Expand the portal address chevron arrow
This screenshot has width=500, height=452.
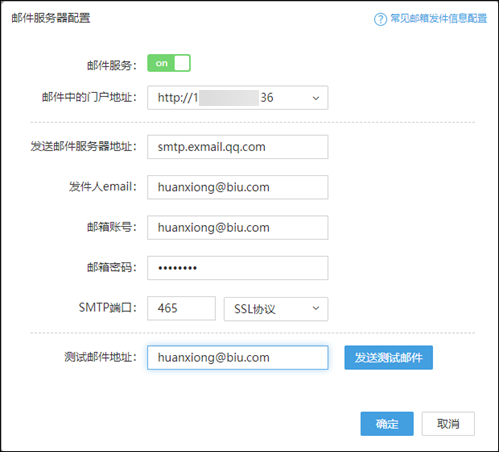(316, 98)
